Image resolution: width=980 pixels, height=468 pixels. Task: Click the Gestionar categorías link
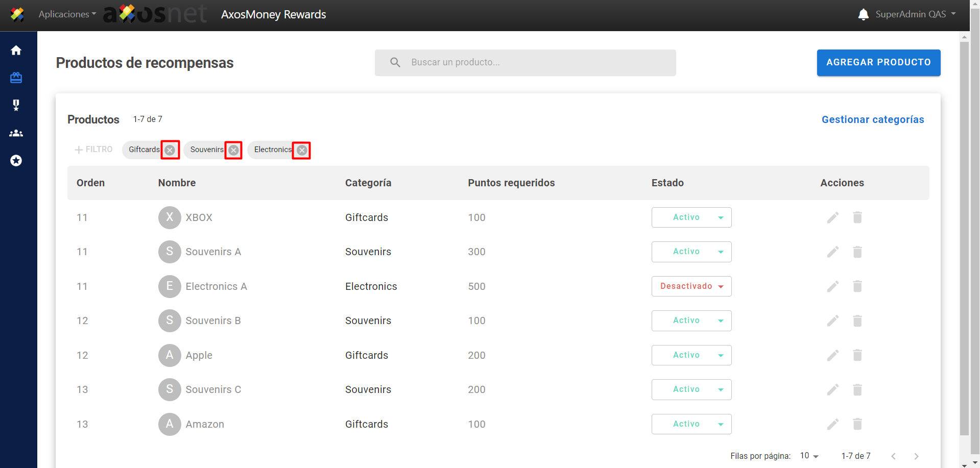point(872,119)
